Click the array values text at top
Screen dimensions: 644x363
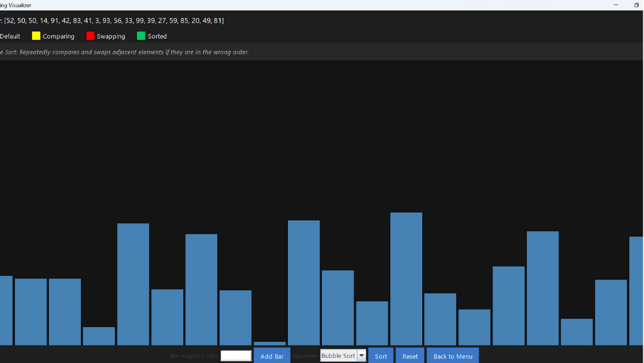point(112,21)
